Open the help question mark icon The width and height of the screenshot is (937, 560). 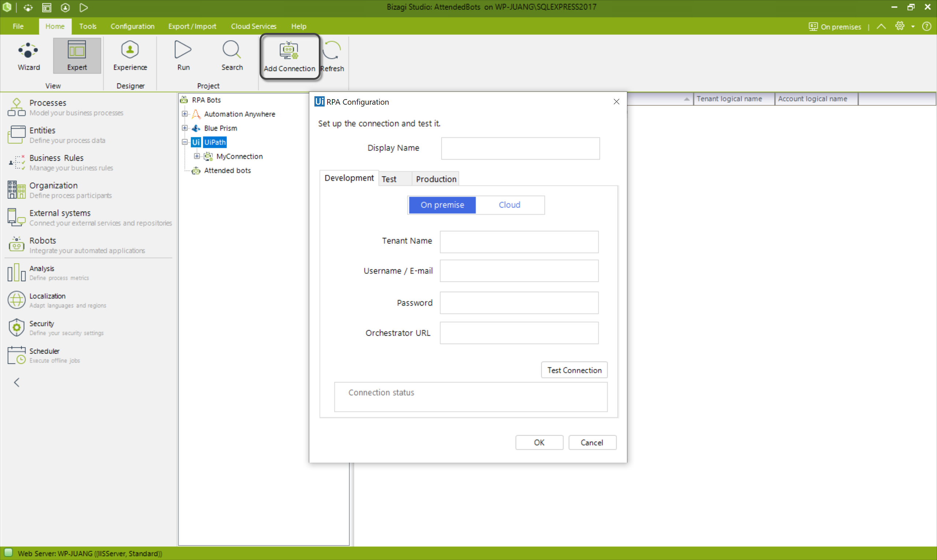click(x=926, y=26)
